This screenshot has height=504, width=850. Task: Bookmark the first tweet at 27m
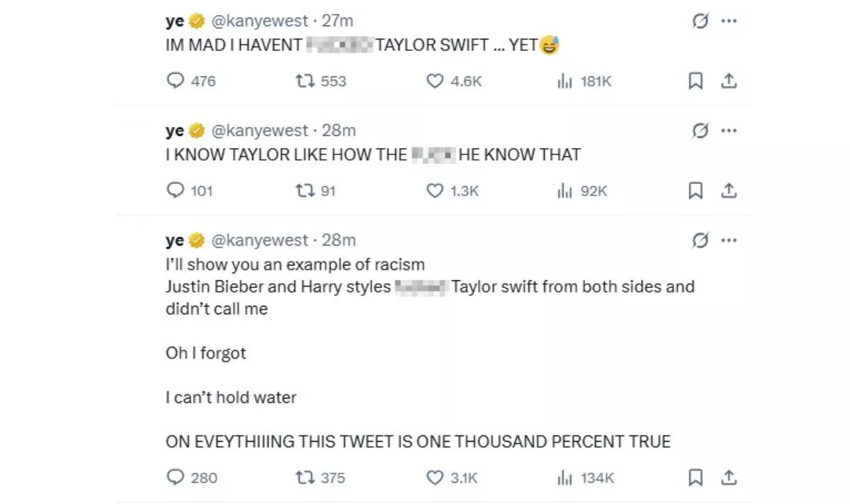click(696, 81)
